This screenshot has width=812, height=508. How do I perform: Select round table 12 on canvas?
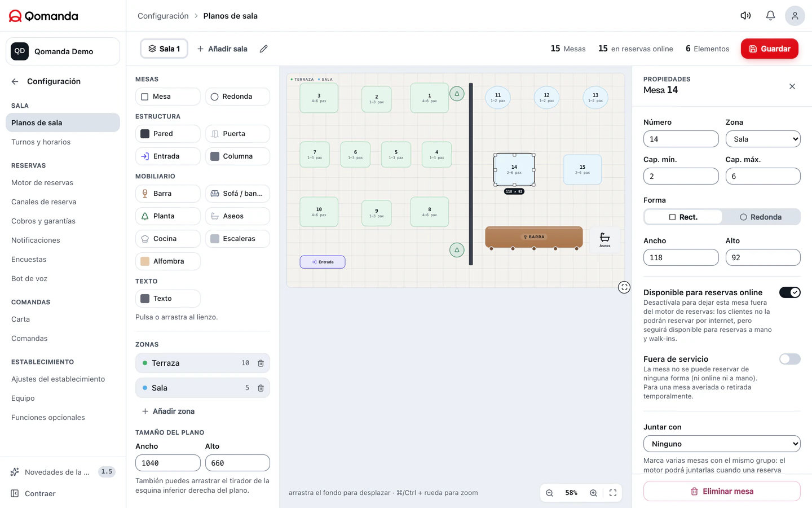(x=546, y=98)
